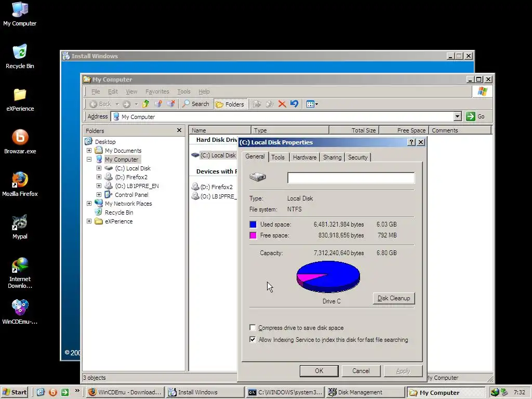This screenshot has height=399, width=532.
Task: Click the Map Network Drive toolbar icon
Action: point(158,104)
